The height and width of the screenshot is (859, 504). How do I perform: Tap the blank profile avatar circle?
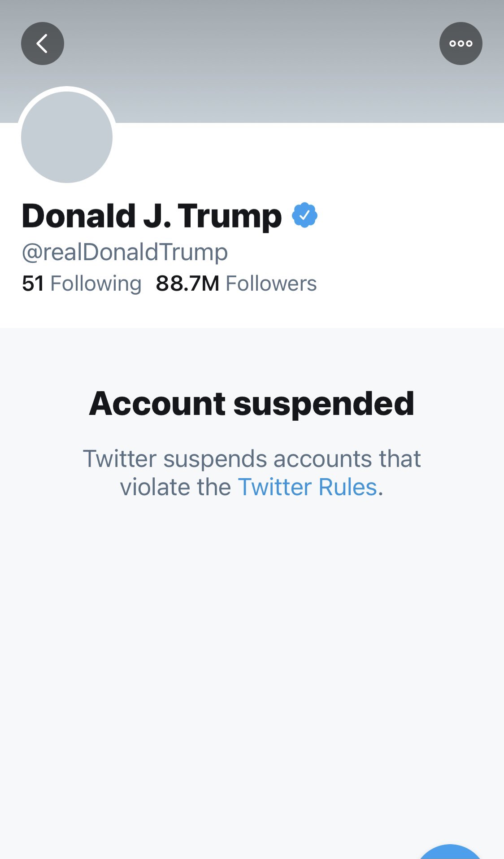click(x=67, y=137)
